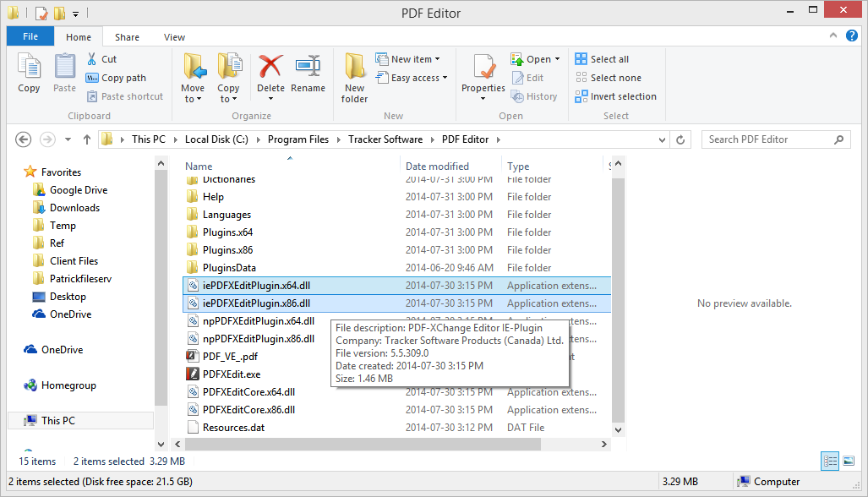Create a New folder
The height and width of the screenshot is (497, 868).
(x=354, y=78)
